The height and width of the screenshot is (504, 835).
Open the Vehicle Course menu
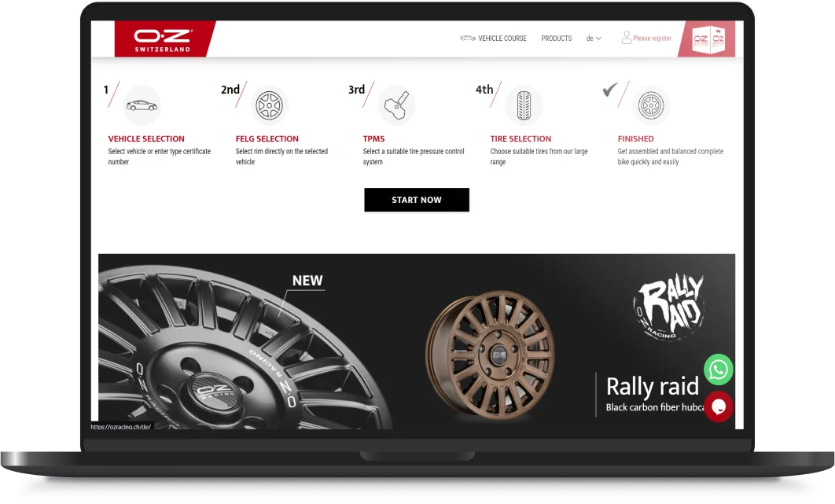coord(493,39)
